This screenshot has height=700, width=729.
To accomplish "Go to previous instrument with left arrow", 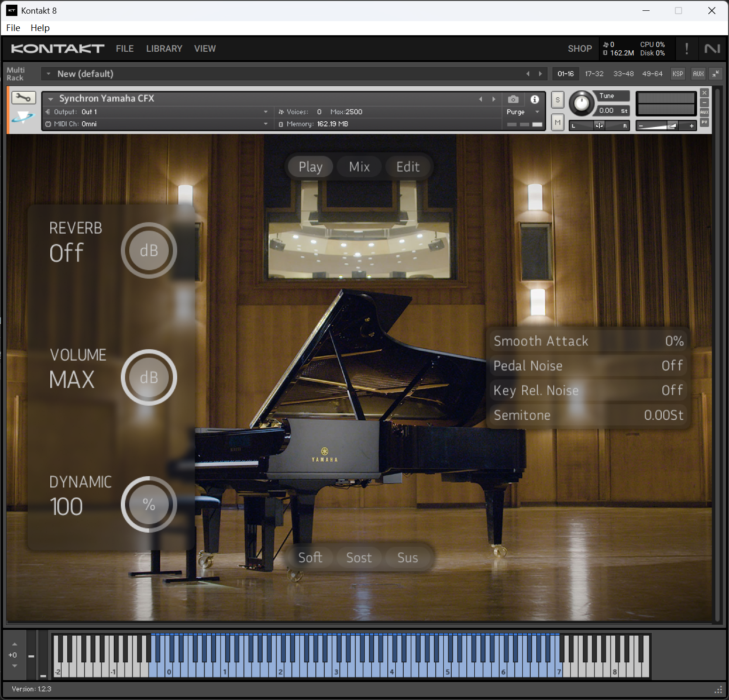I will coord(480,99).
